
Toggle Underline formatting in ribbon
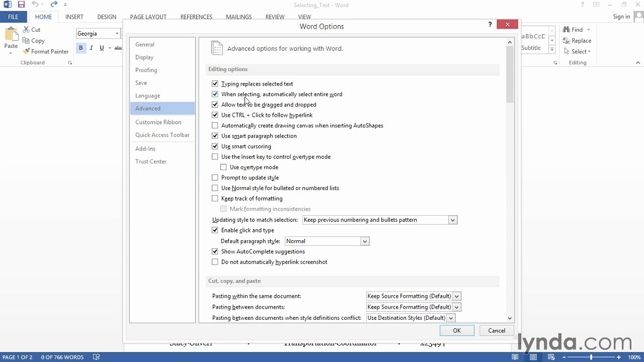pos(102,48)
